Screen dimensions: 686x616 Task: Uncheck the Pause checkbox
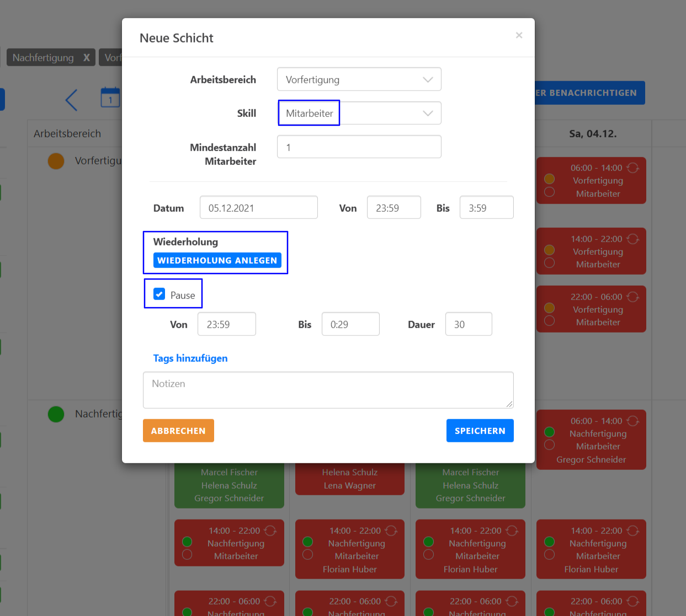pyautogui.click(x=159, y=294)
